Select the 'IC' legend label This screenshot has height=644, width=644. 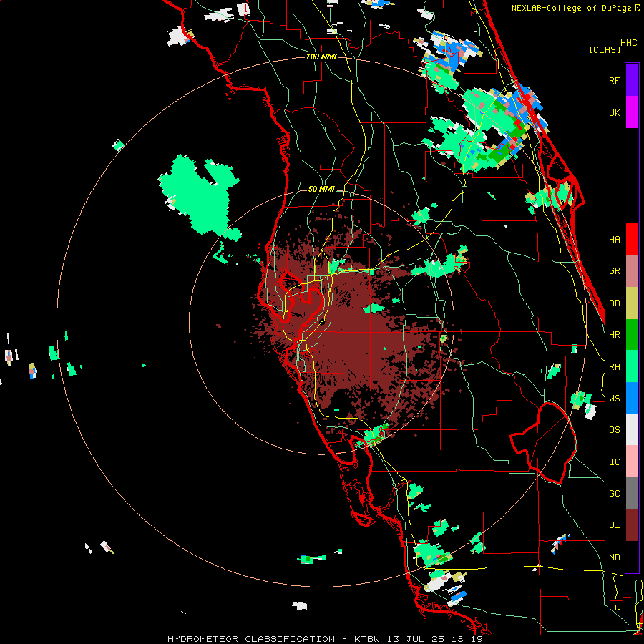(614, 462)
